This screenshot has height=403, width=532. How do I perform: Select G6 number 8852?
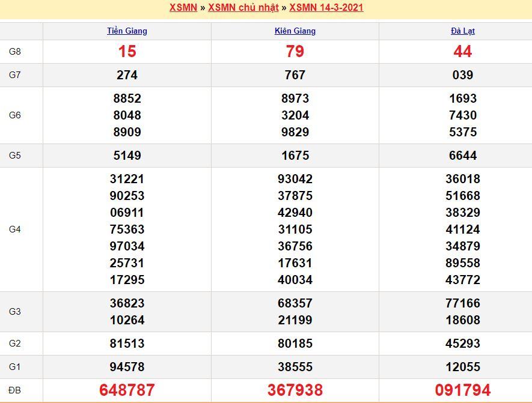tap(127, 98)
